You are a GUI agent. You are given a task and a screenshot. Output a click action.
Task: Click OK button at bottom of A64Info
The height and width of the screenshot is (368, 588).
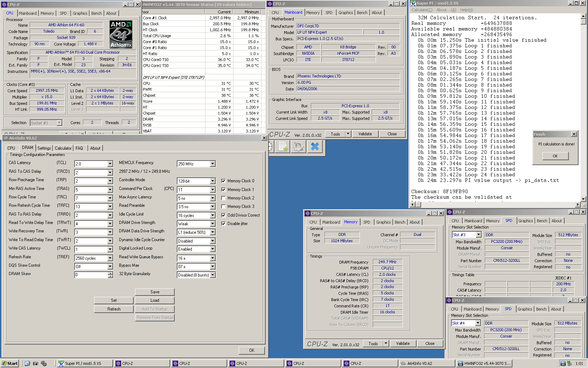[252, 350]
